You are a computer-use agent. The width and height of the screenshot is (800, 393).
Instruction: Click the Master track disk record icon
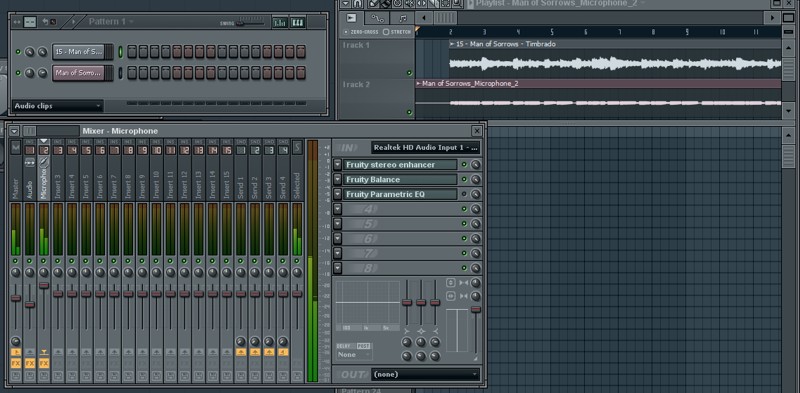point(16,376)
